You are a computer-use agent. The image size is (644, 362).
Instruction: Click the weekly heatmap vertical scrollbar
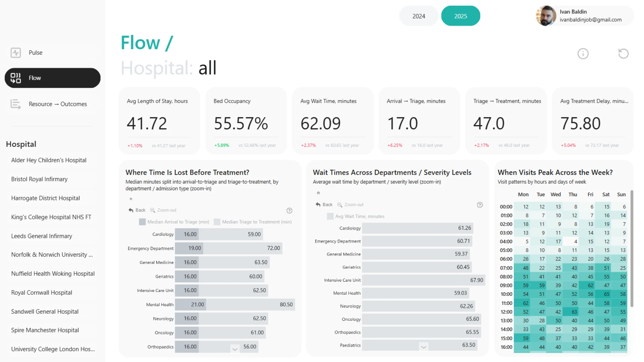tap(632, 249)
